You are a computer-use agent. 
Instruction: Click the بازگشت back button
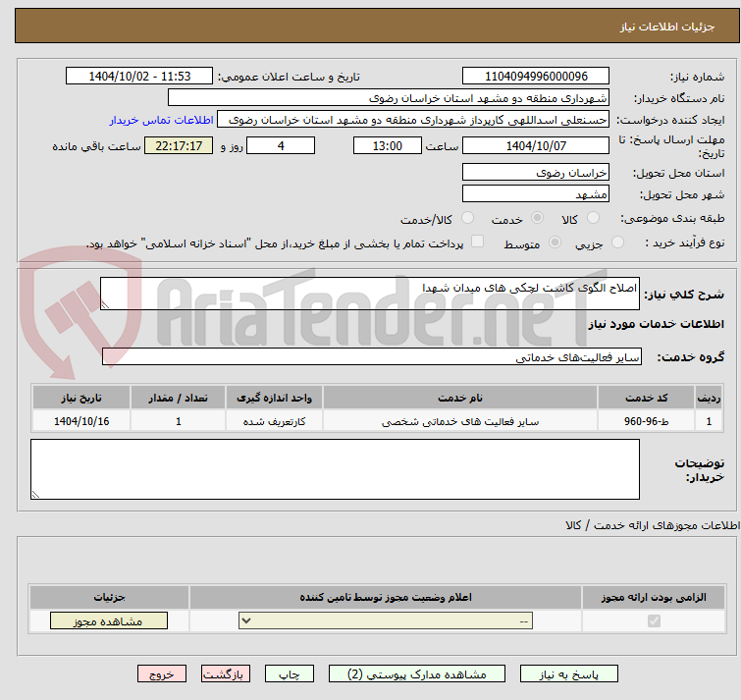(x=226, y=673)
